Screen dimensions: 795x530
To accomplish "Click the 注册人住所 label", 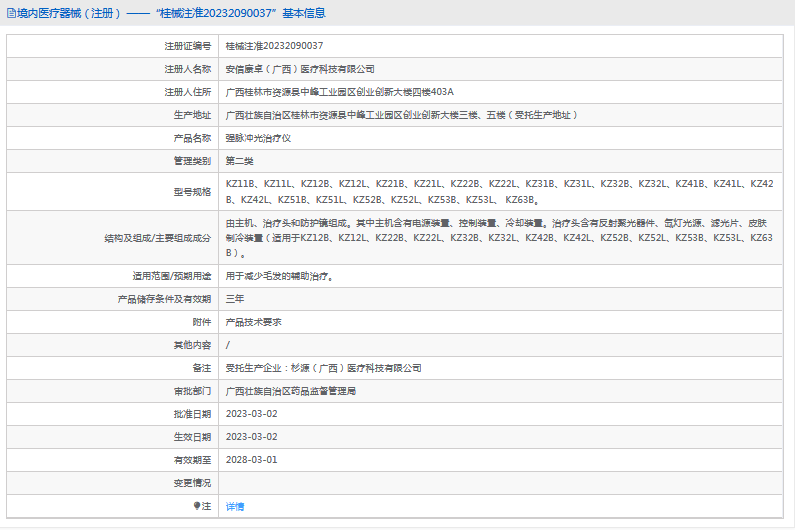I will 188,92.
